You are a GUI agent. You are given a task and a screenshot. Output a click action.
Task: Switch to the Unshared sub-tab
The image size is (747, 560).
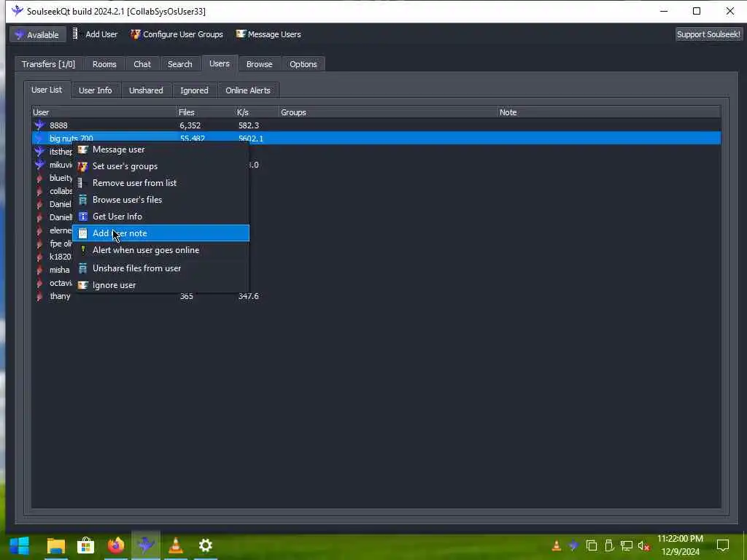click(146, 90)
